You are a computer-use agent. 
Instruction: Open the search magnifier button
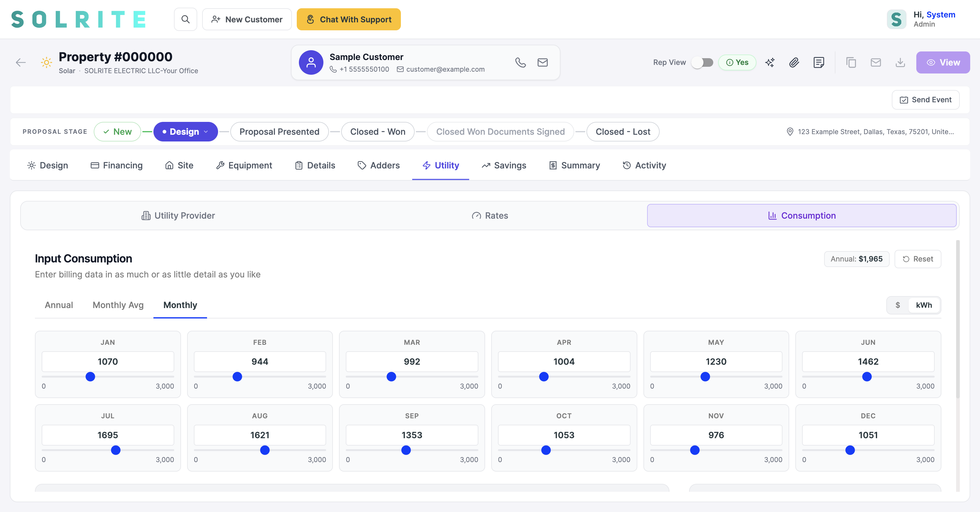point(185,19)
